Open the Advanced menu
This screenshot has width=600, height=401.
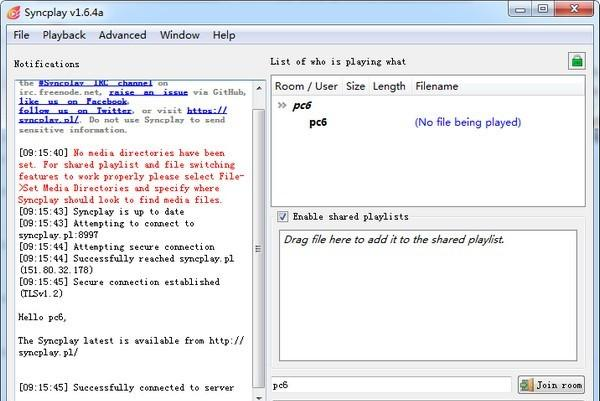pyautogui.click(x=122, y=35)
